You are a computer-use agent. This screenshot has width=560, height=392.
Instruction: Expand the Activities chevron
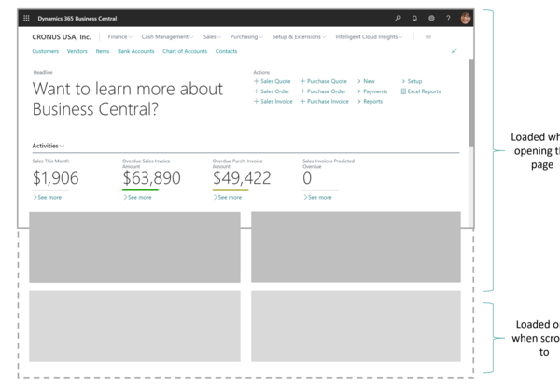63,146
